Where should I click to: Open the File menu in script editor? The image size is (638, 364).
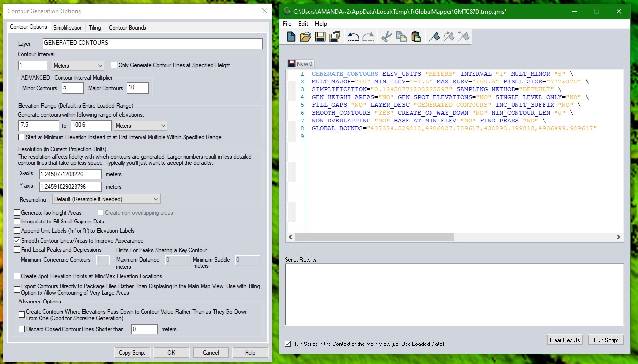click(x=287, y=24)
